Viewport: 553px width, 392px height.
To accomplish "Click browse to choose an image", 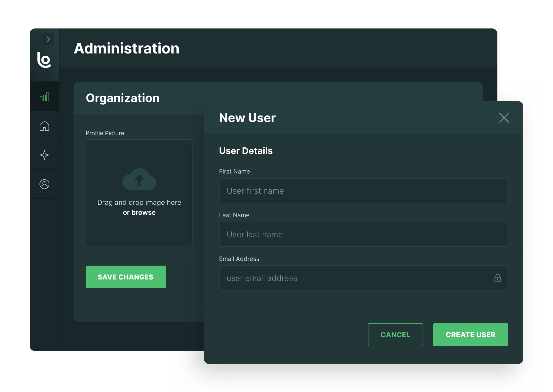I will pos(139,212).
